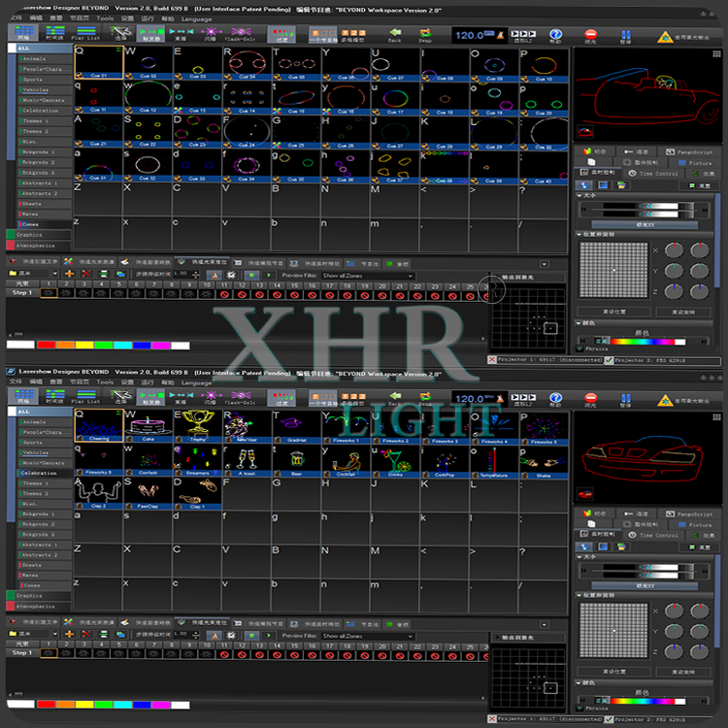
Task: Click the red blackout stop icon in bottom window
Action: point(590,398)
